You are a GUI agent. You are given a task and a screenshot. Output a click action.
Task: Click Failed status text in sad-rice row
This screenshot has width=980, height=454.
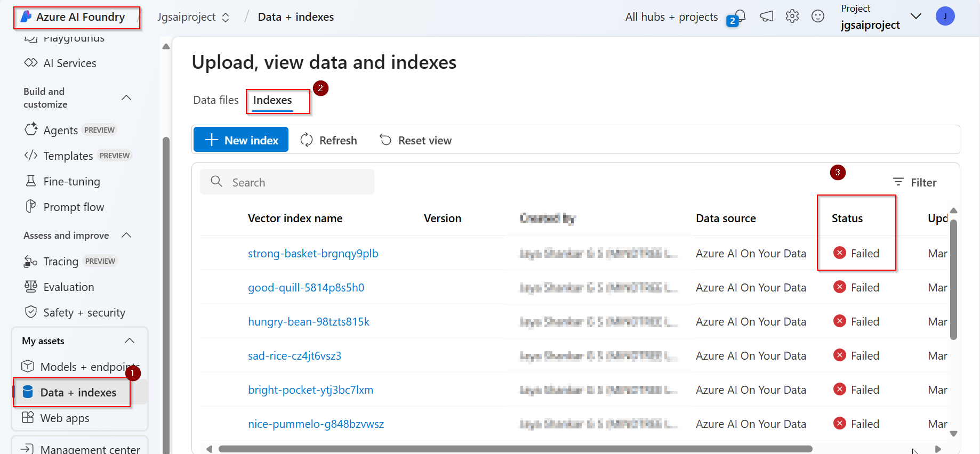tap(865, 356)
